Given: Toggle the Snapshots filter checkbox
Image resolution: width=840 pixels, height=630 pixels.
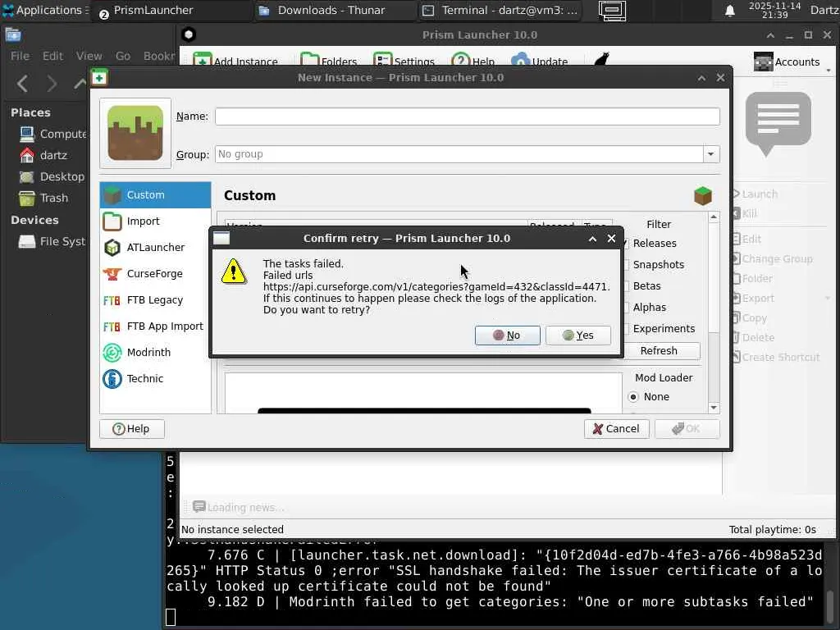Looking at the screenshot, I should [626, 265].
